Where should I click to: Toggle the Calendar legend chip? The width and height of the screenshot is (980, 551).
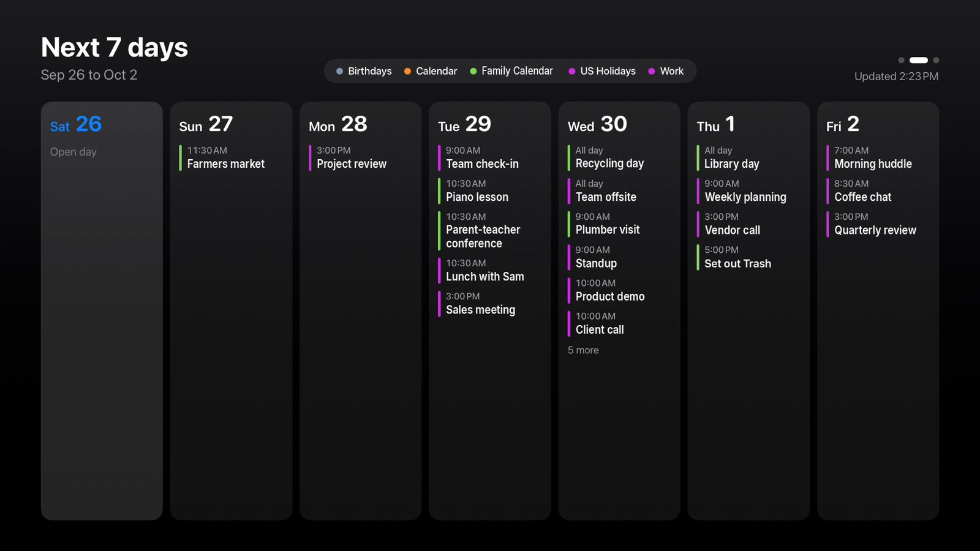431,71
